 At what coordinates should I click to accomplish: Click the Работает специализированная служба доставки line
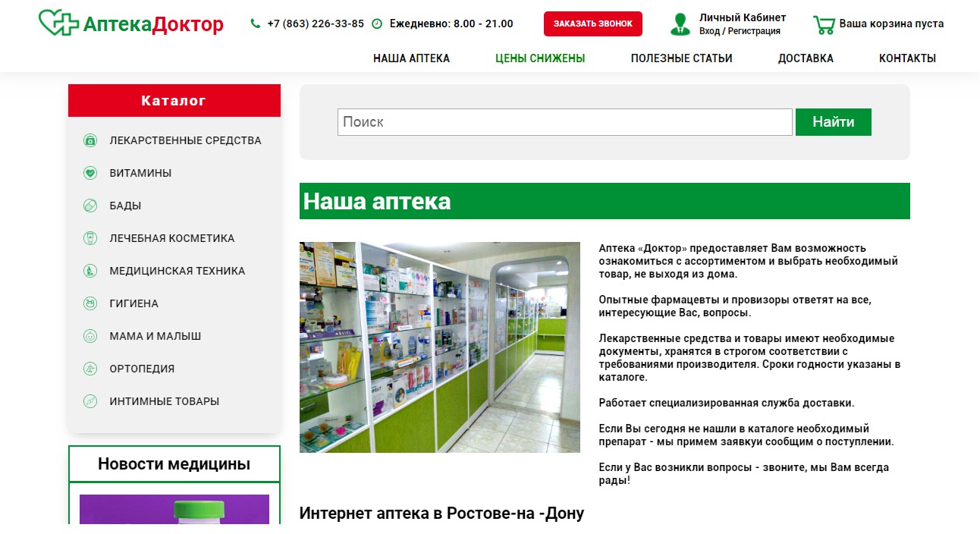[x=727, y=403]
